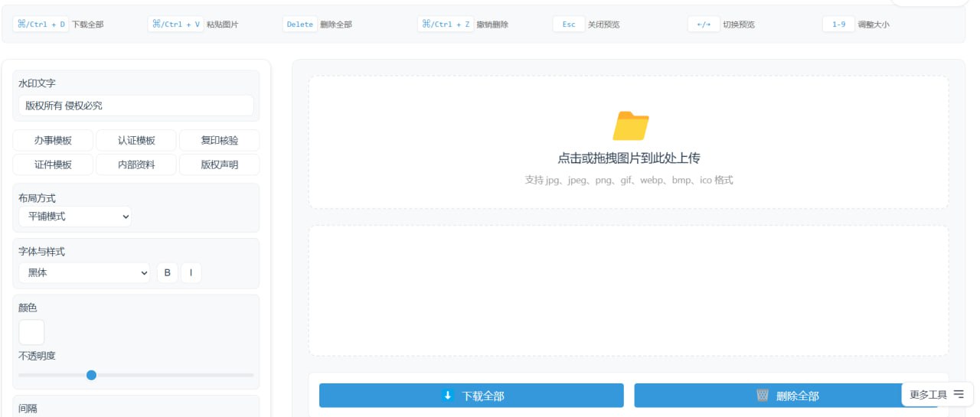The image size is (980, 417).
Task: Click the download arrow icon in the blue button
Action: coord(449,396)
